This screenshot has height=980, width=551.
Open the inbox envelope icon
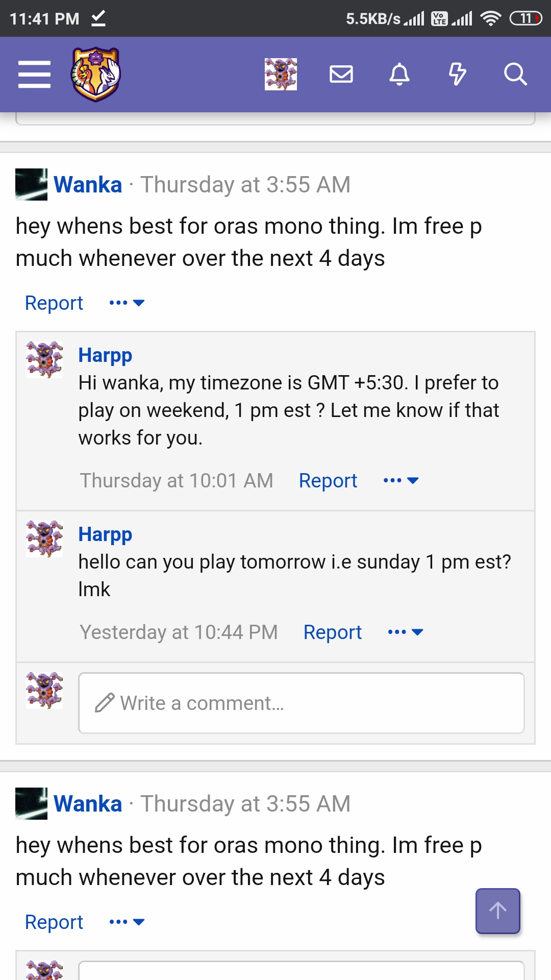click(x=341, y=74)
